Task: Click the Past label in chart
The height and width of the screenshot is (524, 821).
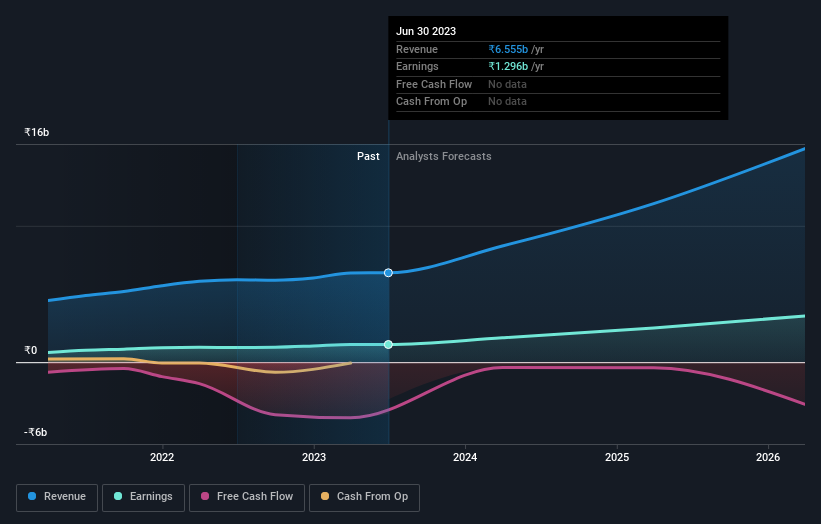Action: click(x=368, y=156)
